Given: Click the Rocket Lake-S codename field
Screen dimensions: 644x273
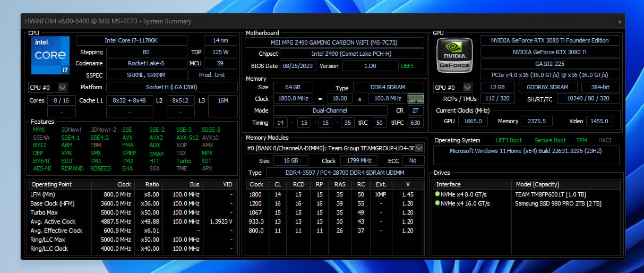Looking at the screenshot, I should coord(146,63).
